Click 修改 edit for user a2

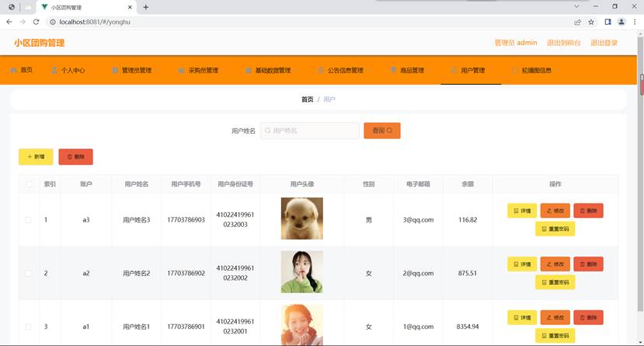tap(555, 264)
